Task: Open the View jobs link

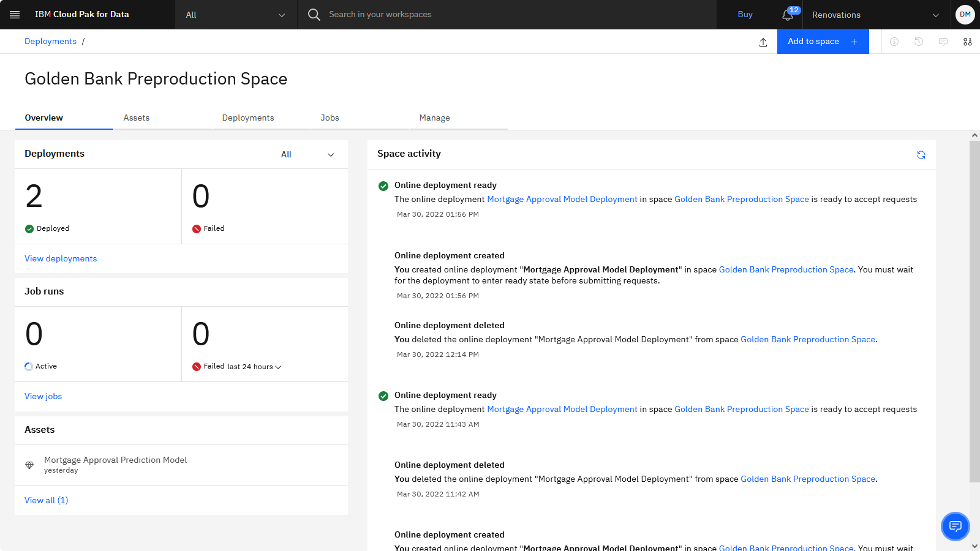Action: [43, 397]
